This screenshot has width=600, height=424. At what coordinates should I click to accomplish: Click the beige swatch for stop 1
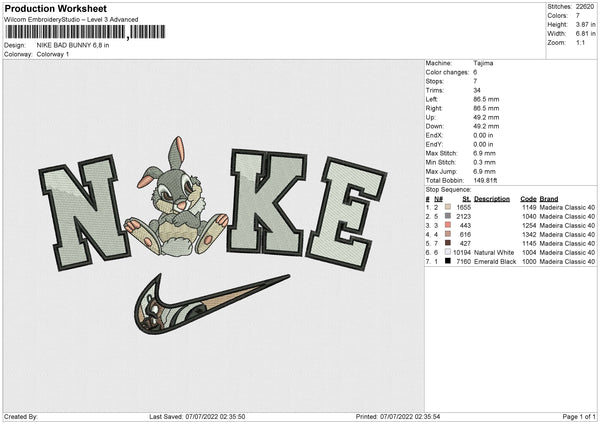coord(448,207)
